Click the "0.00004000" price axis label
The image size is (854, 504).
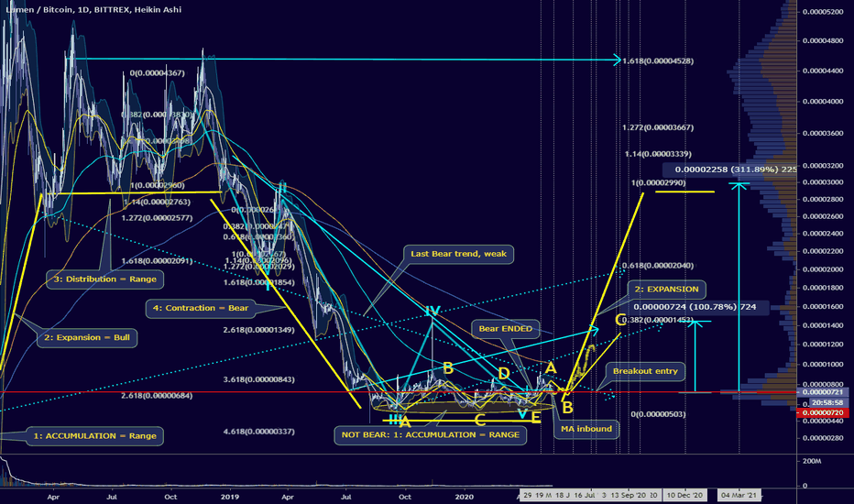[823, 102]
